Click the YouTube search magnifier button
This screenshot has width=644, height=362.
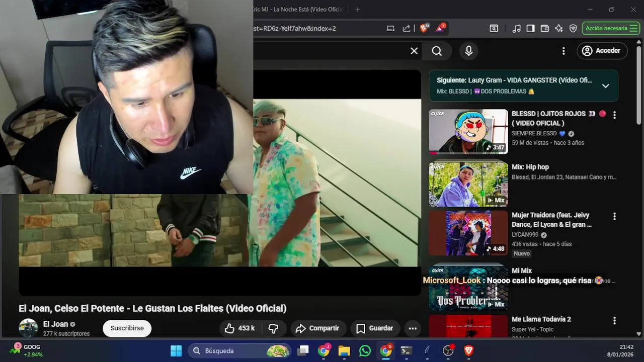[x=437, y=51]
